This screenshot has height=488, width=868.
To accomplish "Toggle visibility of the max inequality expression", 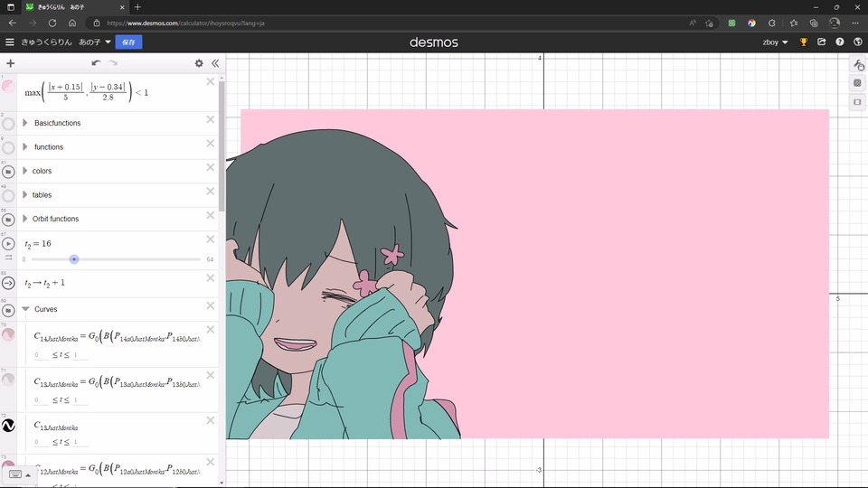I will click(8, 87).
